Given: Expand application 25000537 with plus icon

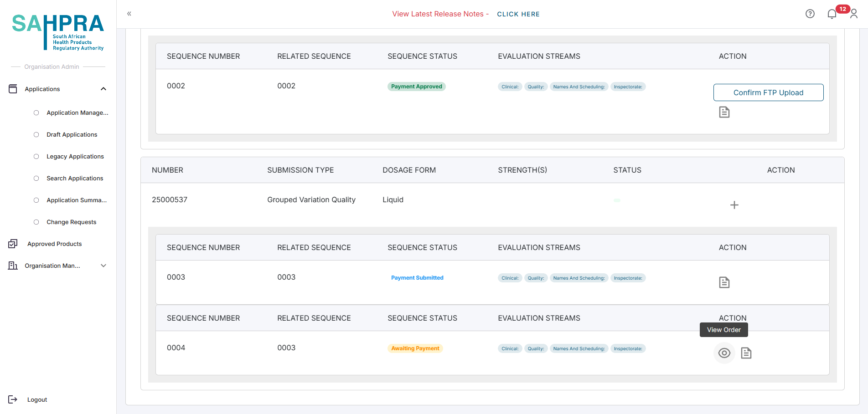Looking at the screenshot, I should pyautogui.click(x=734, y=205).
